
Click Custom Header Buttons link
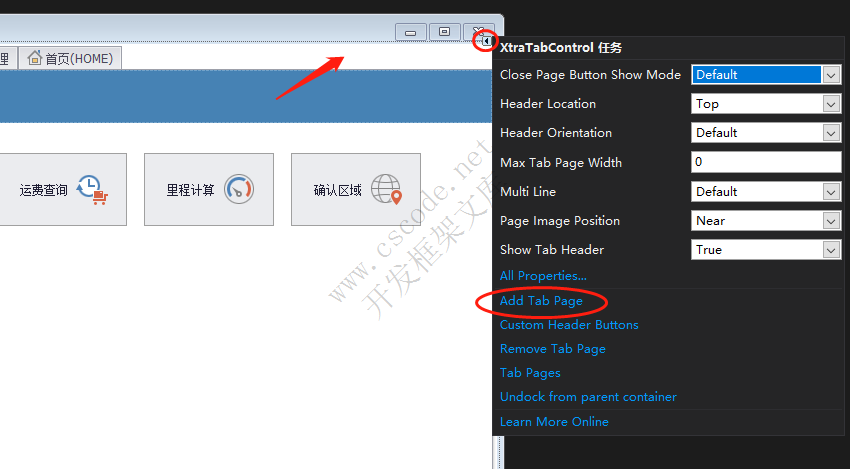click(x=569, y=325)
